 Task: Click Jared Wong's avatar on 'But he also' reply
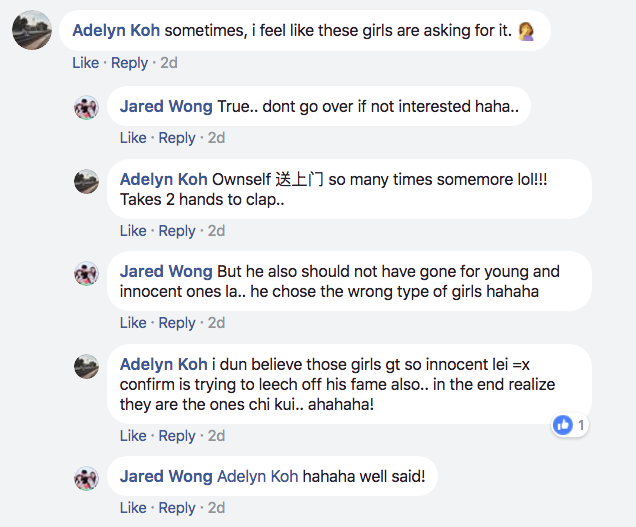pyautogui.click(x=87, y=273)
